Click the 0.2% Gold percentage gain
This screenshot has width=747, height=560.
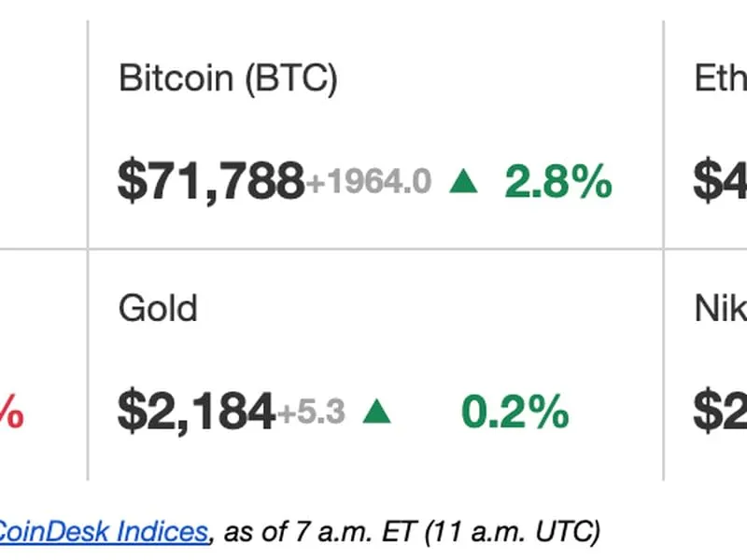click(514, 412)
